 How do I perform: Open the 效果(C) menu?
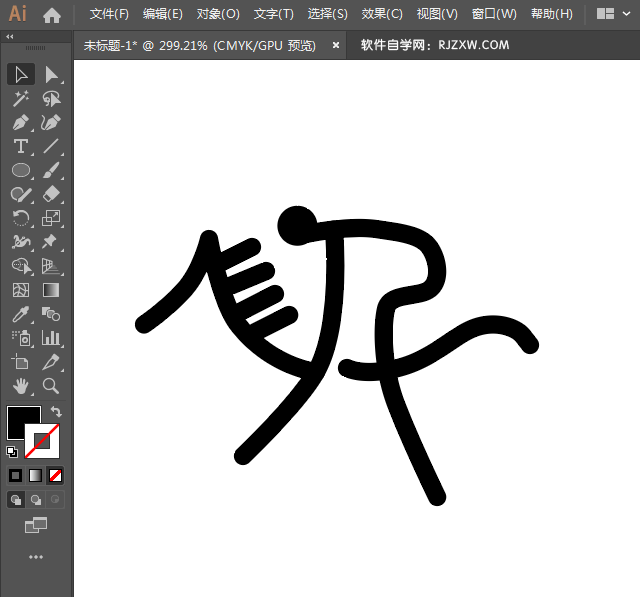382,14
